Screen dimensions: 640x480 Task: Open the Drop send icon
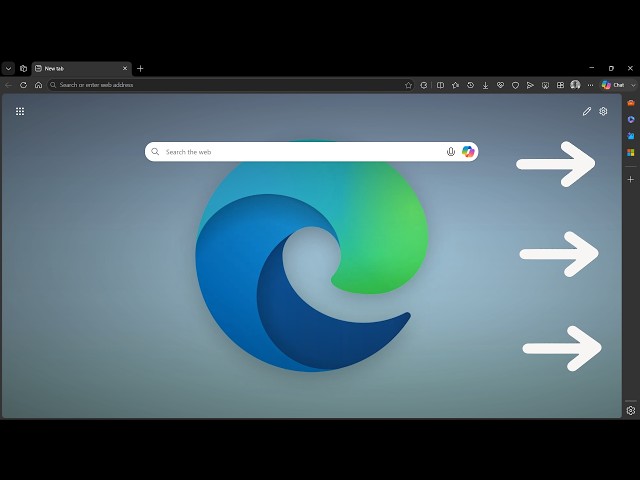click(530, 85)
